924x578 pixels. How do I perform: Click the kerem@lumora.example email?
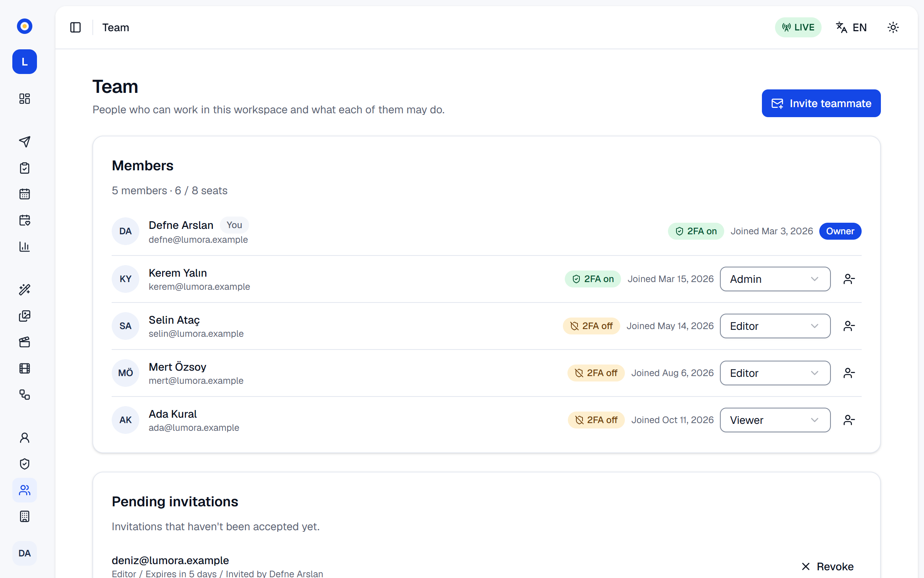pos(199,287)
